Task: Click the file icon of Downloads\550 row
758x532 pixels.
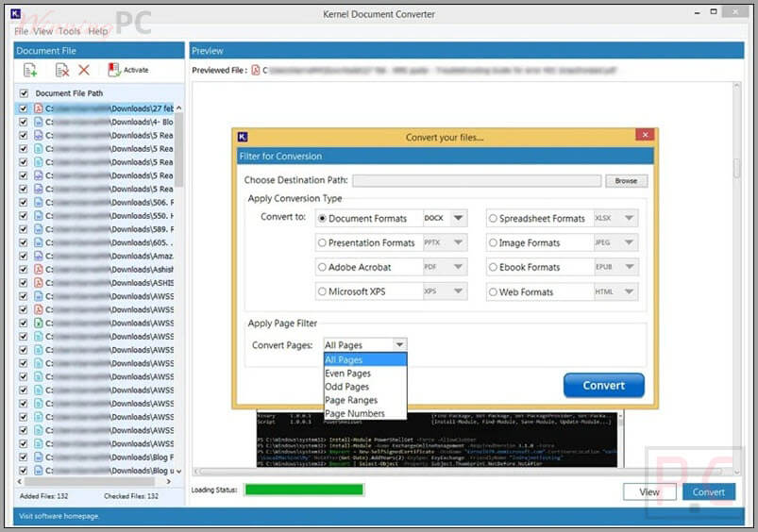Action: coord(38,215)
